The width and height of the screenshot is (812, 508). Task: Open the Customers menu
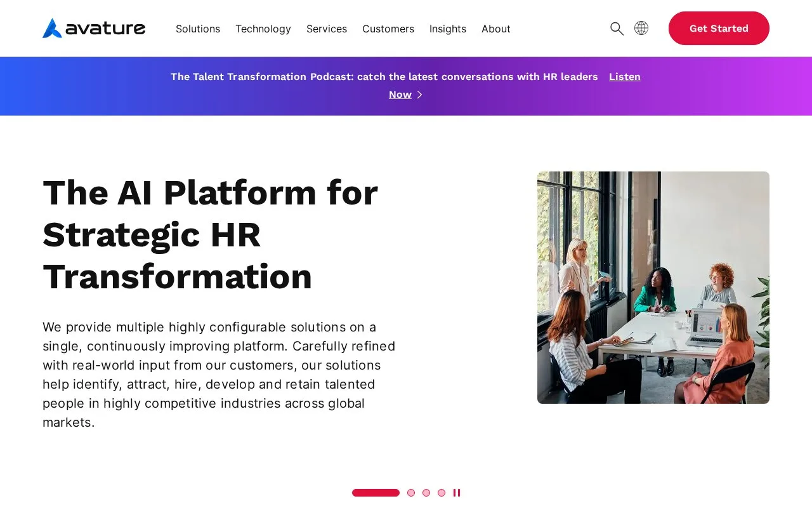click(388, 29)
